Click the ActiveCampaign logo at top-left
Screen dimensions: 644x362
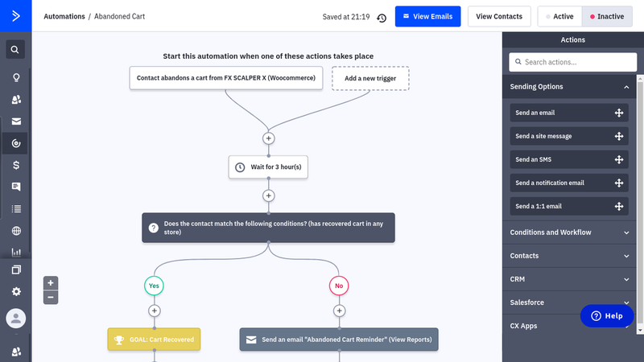pyautogui.click(x=15, y=16)
